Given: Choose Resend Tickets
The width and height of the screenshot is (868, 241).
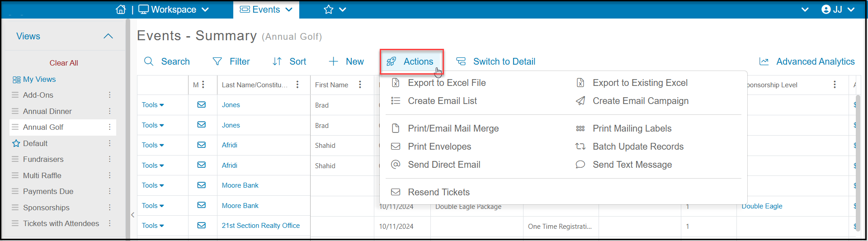Looking at the screenshot, I should click(430, 192).
